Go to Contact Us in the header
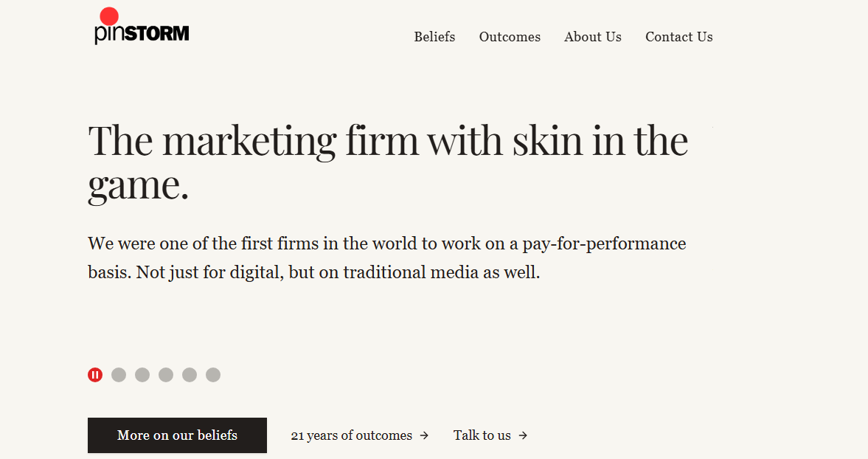The width and height of the screenshot is (868, 459). tap(679, 37)
